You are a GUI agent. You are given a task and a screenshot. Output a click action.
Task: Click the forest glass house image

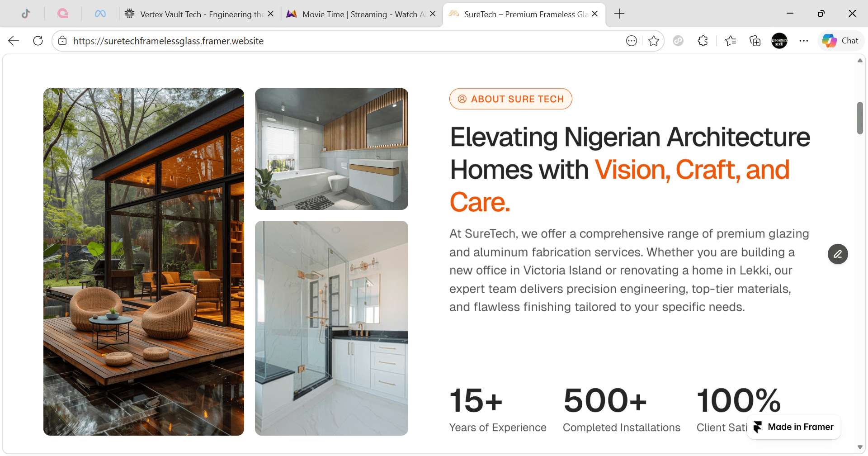144,262
